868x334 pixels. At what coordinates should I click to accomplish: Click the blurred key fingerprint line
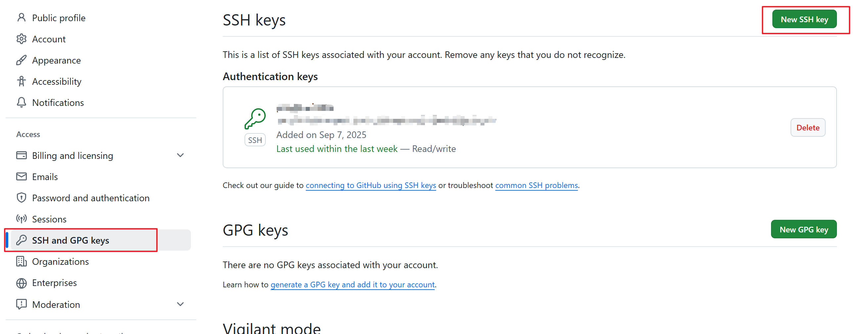(x=386, y=120)
